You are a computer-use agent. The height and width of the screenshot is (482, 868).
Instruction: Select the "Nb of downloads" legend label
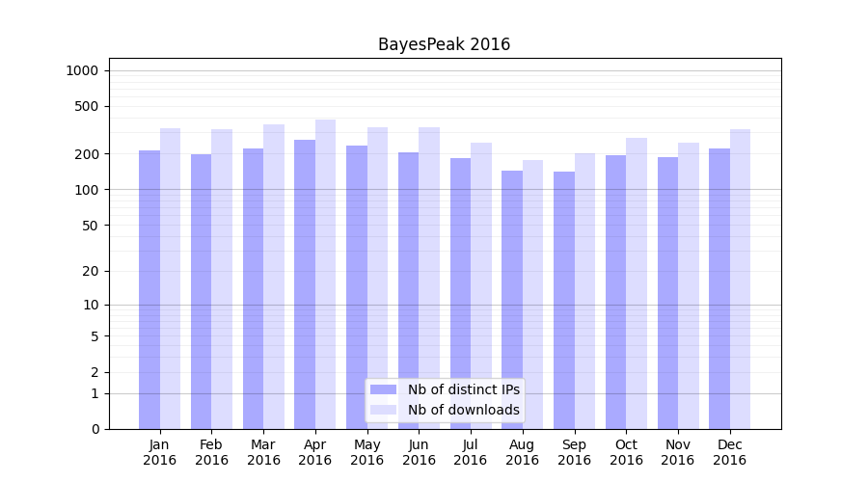(x=463, y=410)
